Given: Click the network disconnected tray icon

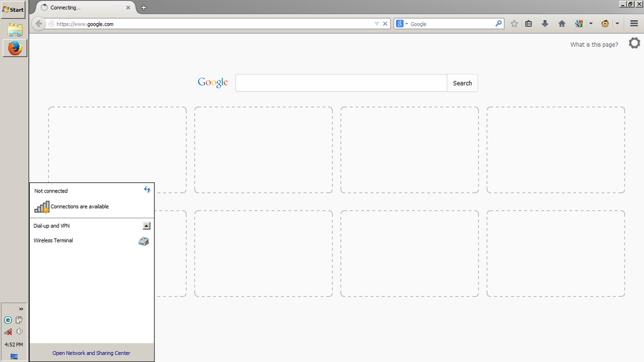Looking at the screenshot, I should [8, 332].
